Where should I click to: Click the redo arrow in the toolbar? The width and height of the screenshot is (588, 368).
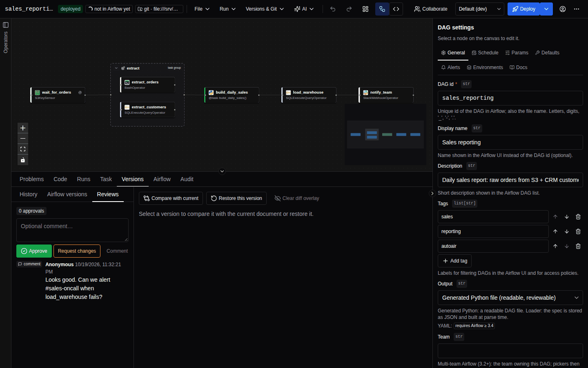click(x=349, y=9)
